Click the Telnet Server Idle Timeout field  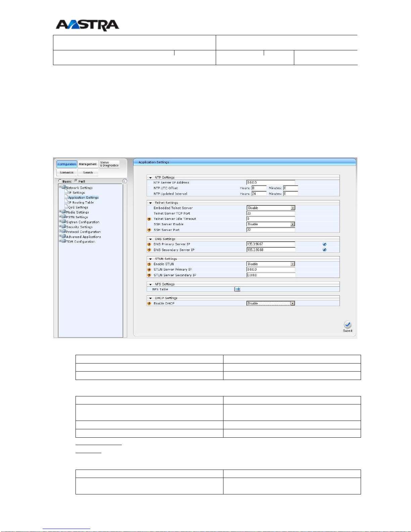click(271, 219)
